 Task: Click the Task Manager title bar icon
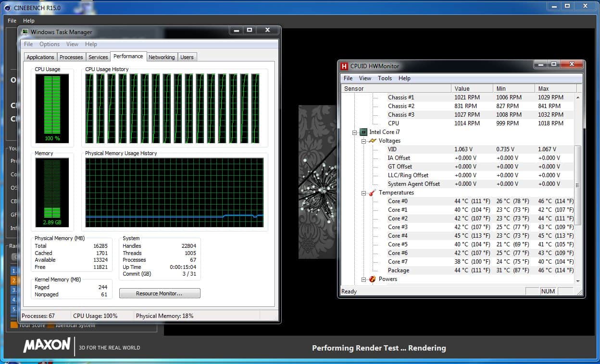[x=25, y=32]
